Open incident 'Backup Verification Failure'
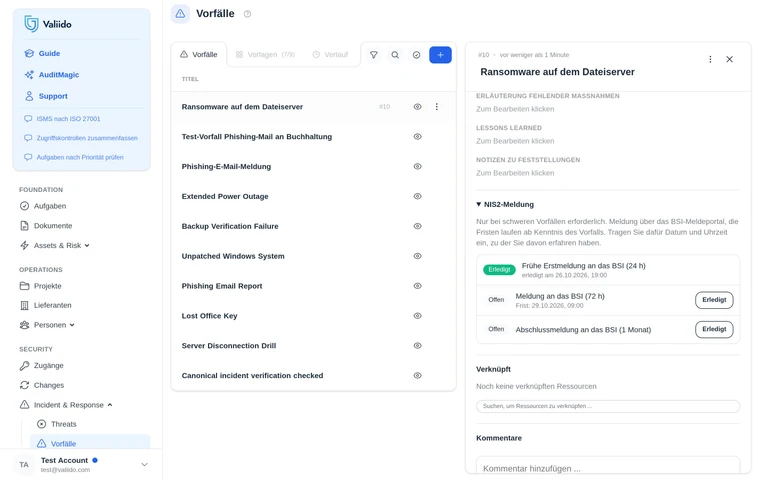The image size is (768, 480). (230, 226)
